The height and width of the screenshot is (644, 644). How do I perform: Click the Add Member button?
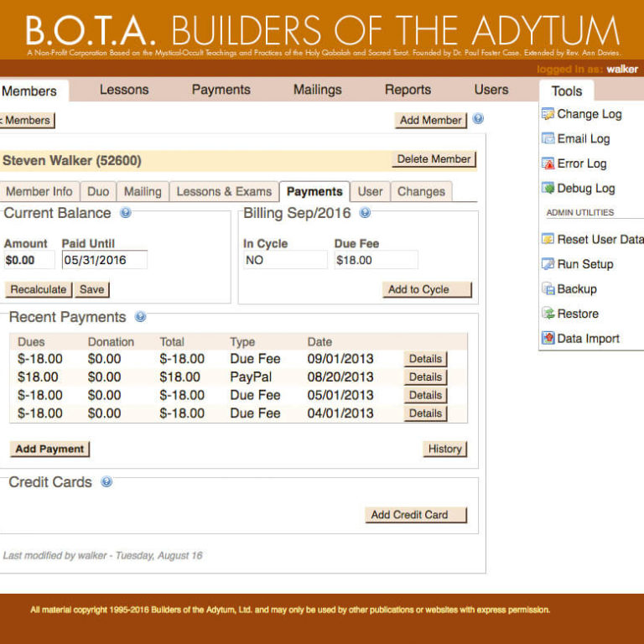(x=431, y=121)
